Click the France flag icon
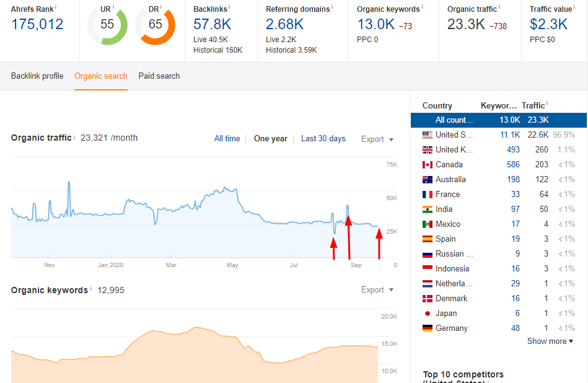Viewport: 588px width, 383px height. point(428,195)
